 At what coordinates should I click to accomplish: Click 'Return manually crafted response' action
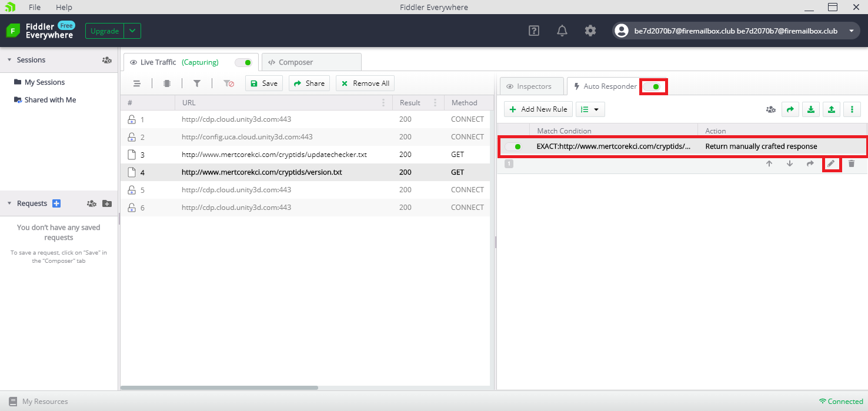click(761, 146)
